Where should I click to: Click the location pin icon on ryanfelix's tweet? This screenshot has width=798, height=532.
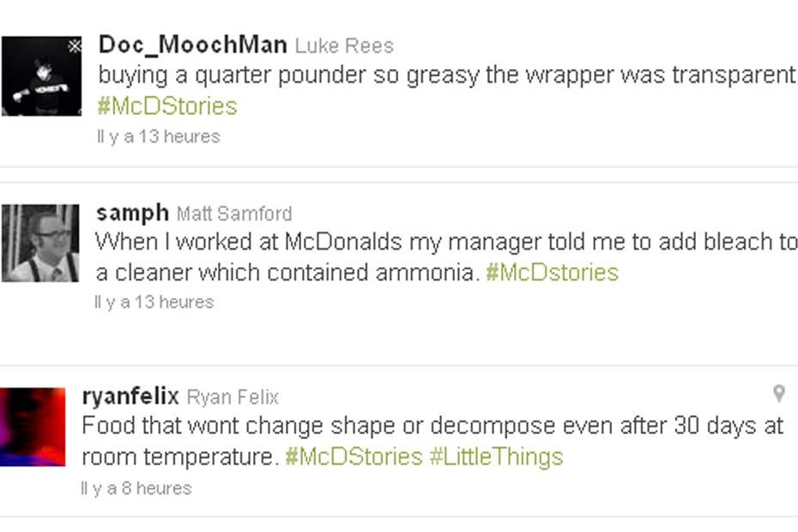778,394
